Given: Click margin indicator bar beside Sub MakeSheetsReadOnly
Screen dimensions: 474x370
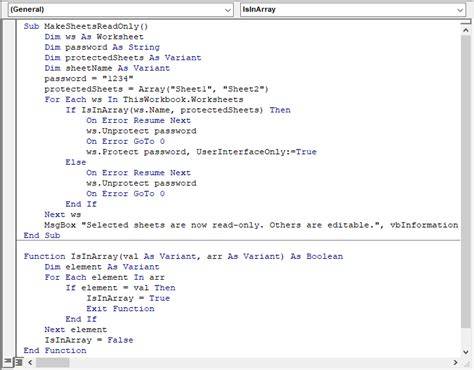Looking at the screenshot, I should 9,26.
